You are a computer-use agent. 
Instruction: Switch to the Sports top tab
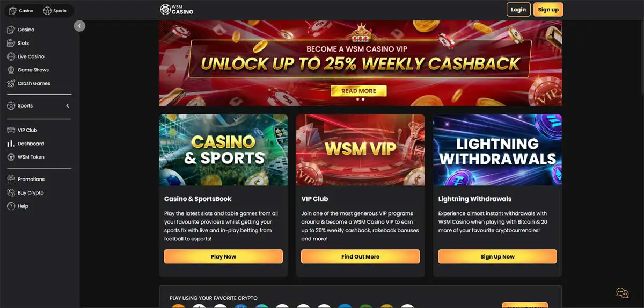tap(55, 10)
